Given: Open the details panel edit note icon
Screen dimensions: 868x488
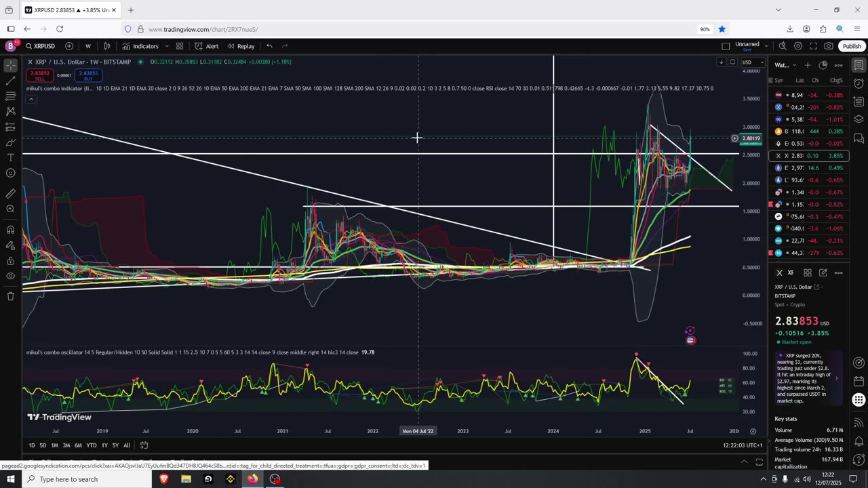Looking at the screenshot, I should pyautogui.click(x=823, y=272).
